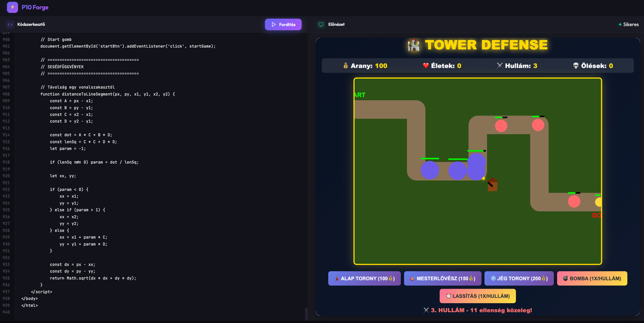Activate the Lassítás slow ability
Image resolution: width=644 pixels, height=323 pixels.
pyautogui.click(x=478, y=296)
